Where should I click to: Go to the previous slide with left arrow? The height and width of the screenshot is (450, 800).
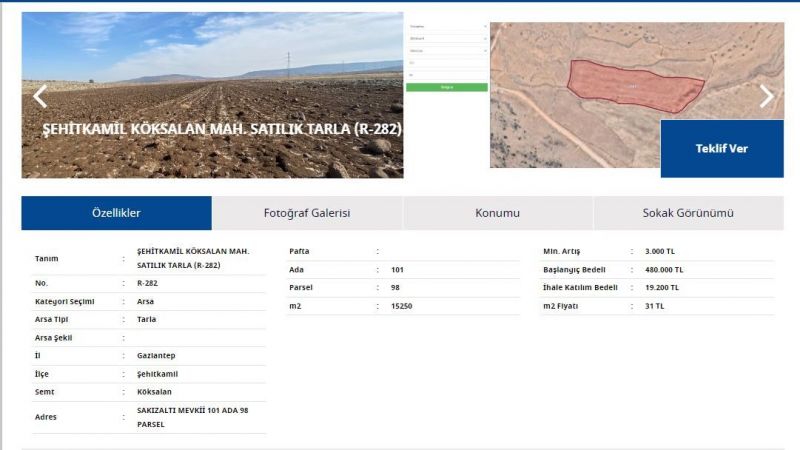tap(40, 96)
